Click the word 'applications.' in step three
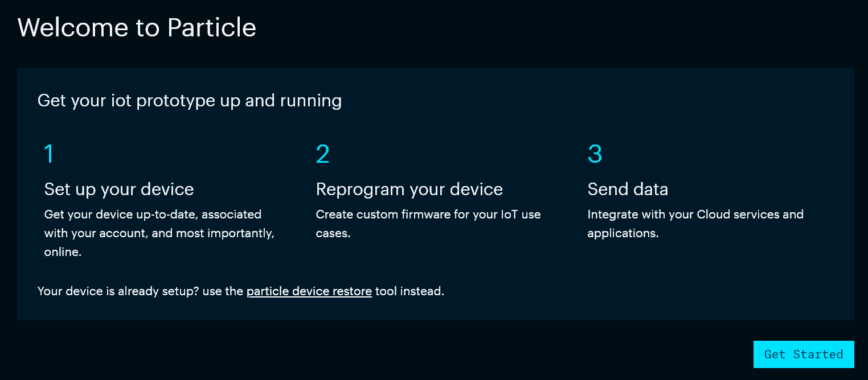The width and height of the screenshot is (868, 380). 623,234
